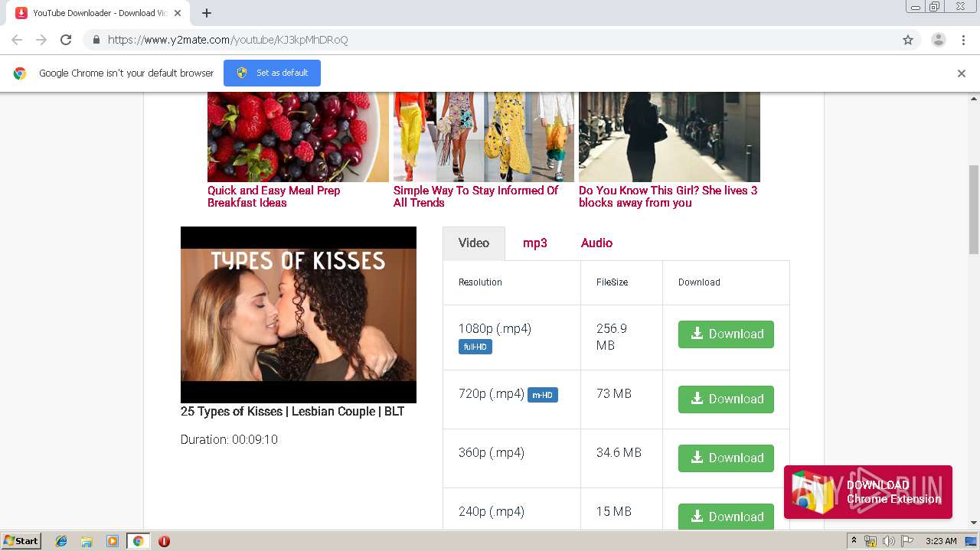Click the scrollbar down arrow

click(974, 523)
